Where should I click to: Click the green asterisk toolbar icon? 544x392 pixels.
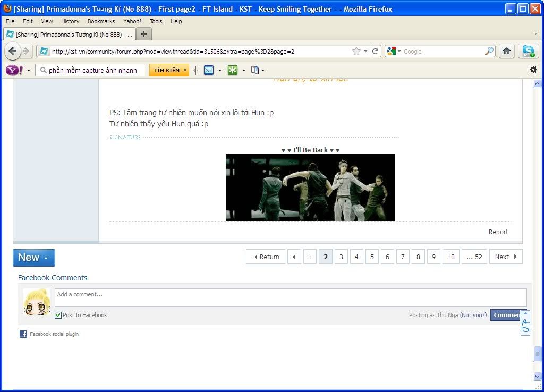click(233, 71)
